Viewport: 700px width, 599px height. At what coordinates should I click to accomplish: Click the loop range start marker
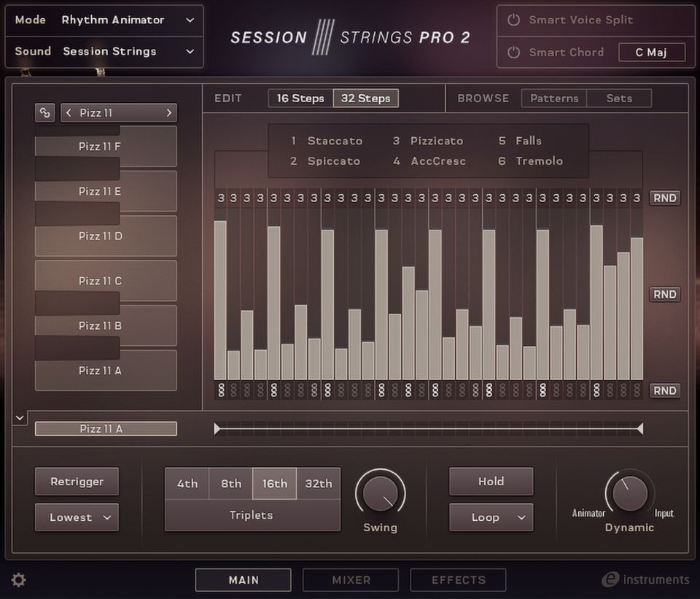217,429
